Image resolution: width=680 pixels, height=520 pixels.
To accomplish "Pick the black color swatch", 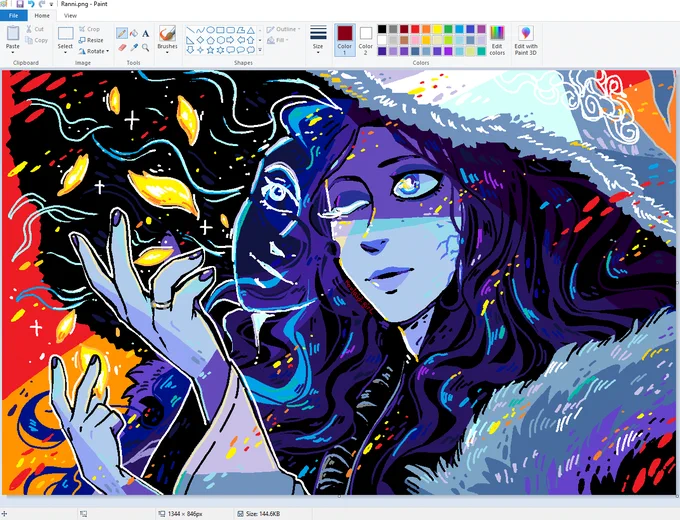I will [x=382, y=29].
